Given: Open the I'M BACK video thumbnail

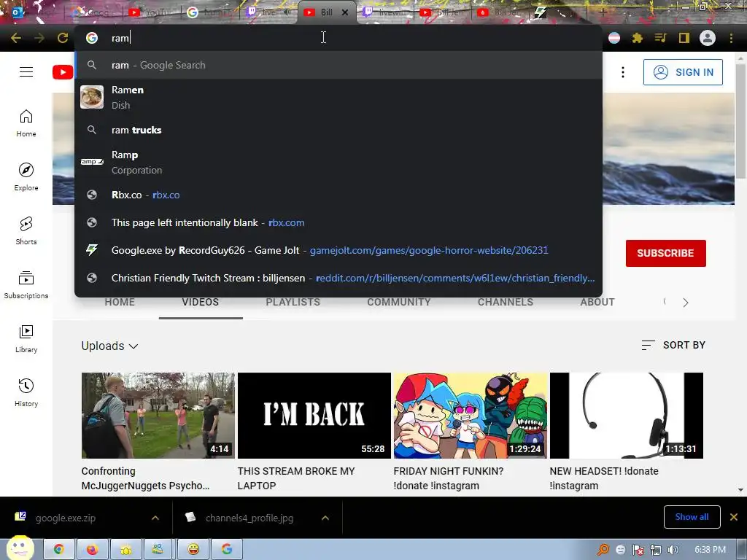Looking at the screenshot, I should (x=314, y=416).
